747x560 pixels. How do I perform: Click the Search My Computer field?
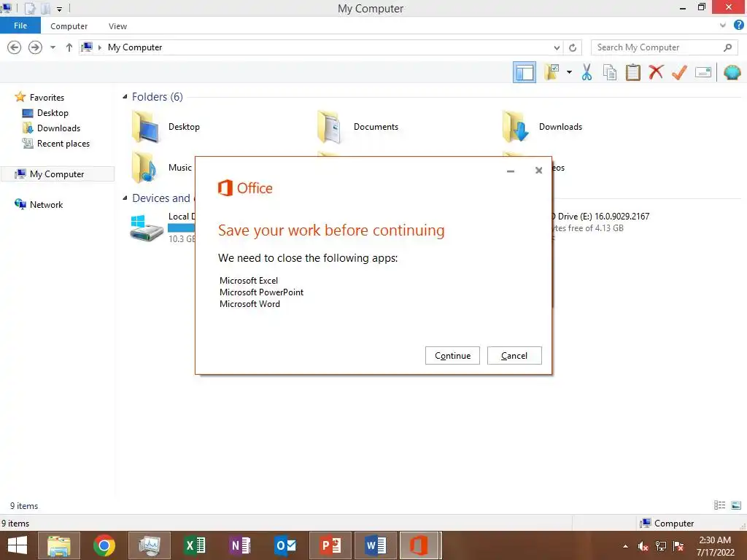[664, 47]
